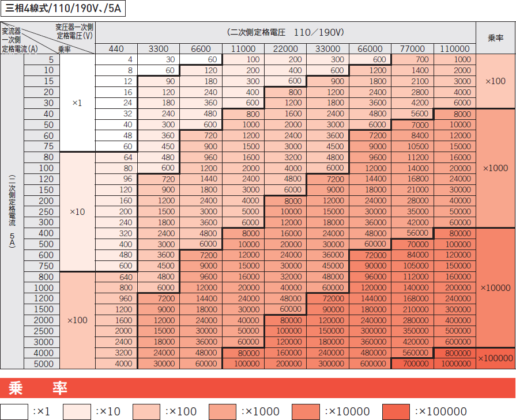Click the 二次側定格電圧 110/190V header

coord(285,33)
